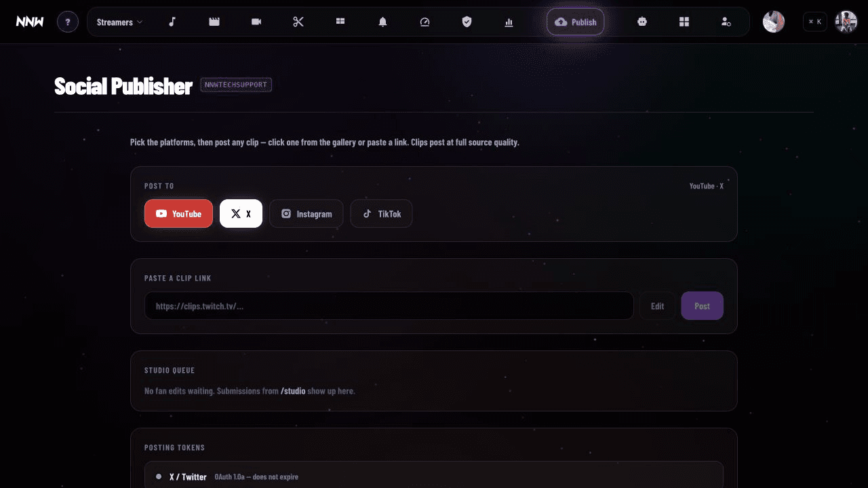Open the ⌘K command palette button
Viewport: 868px width, 488px height.
(815, 22)
